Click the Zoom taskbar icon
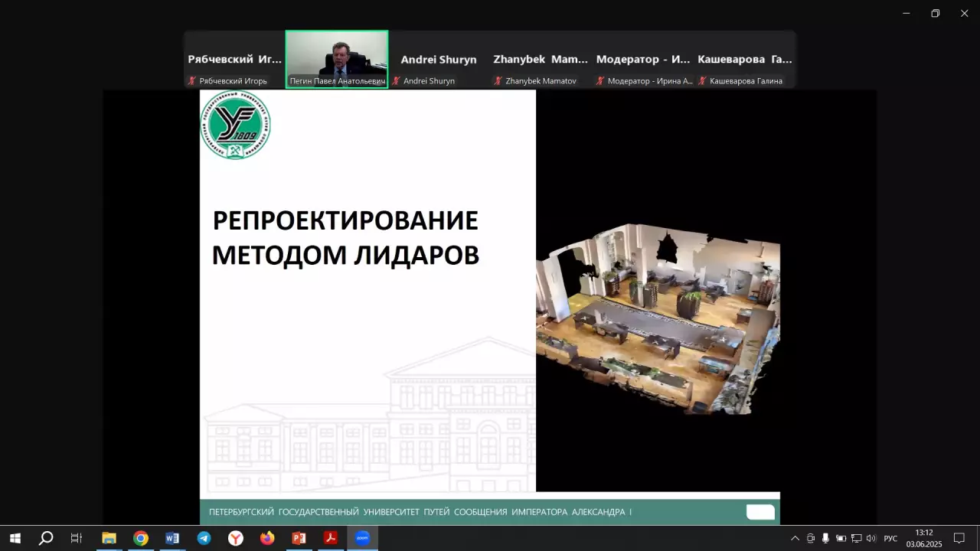Viewport: 980px width, 551px height. tap(362, 538)
